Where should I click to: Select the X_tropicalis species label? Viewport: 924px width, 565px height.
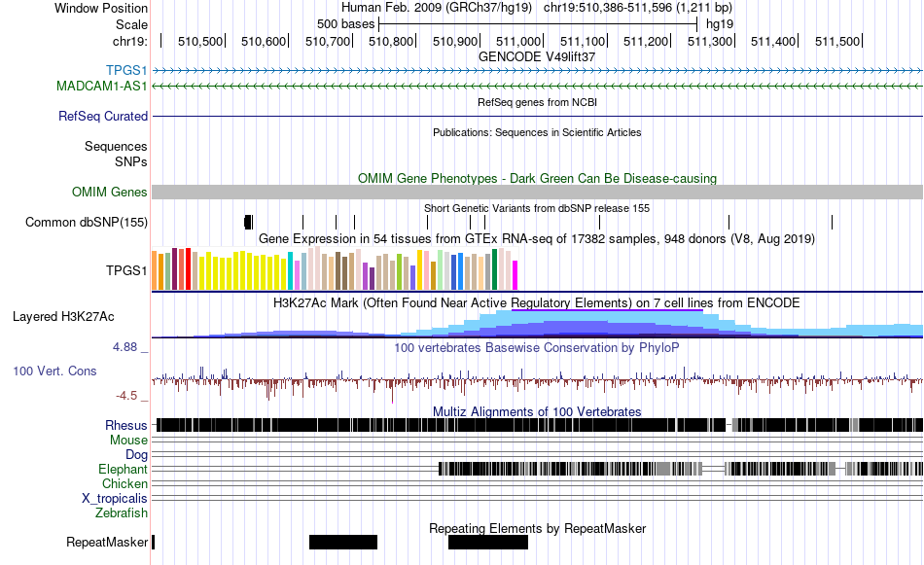pos(115,499)
